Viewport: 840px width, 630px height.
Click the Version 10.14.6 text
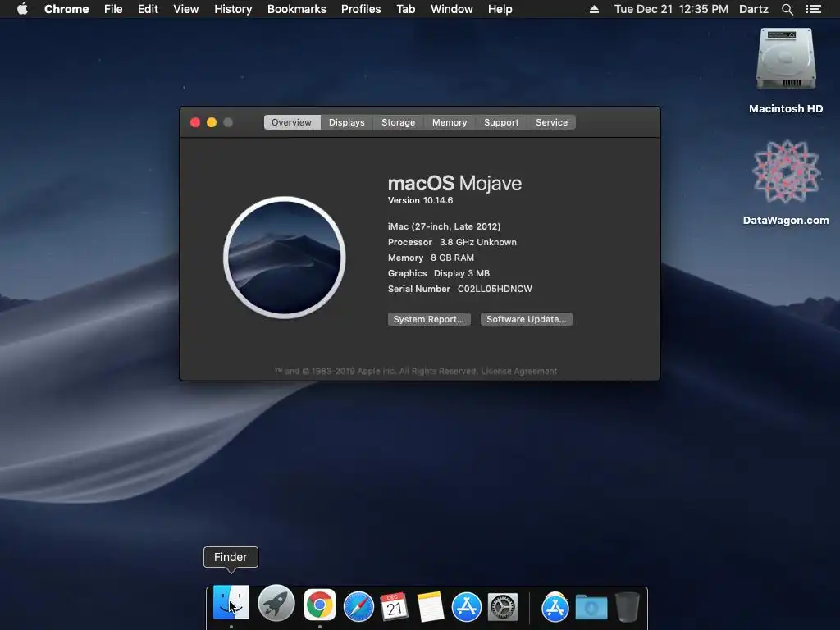coord(421,200)
